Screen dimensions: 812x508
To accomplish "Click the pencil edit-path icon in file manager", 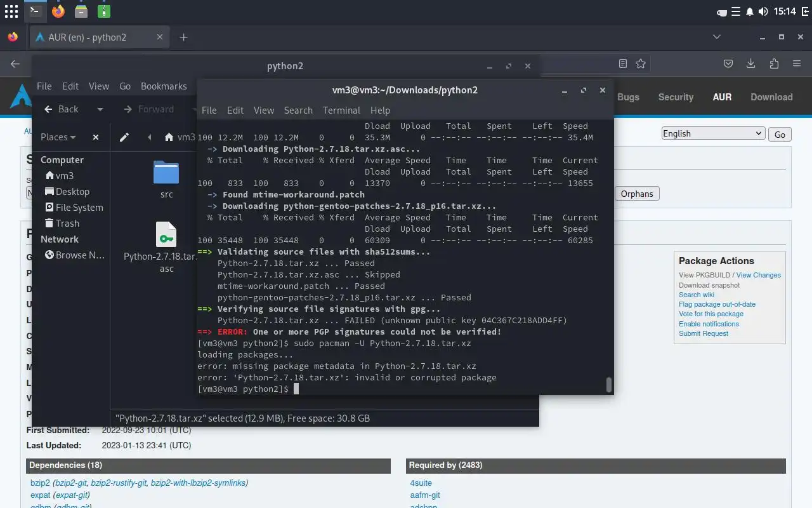I will 124,137.
